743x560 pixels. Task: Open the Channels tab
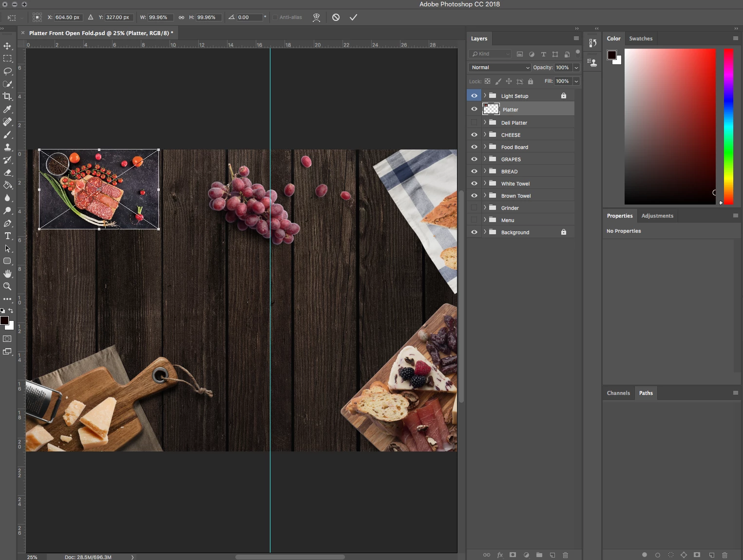point(618,393)
